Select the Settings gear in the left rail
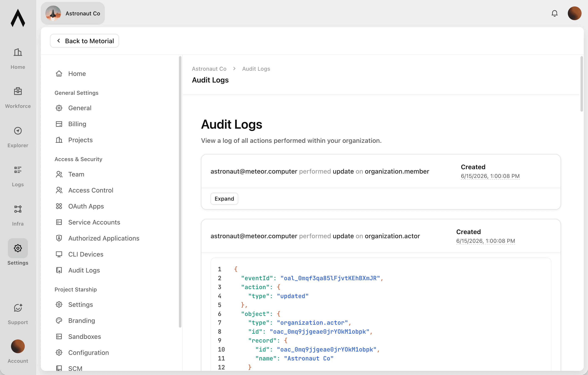 coord(18,248)
